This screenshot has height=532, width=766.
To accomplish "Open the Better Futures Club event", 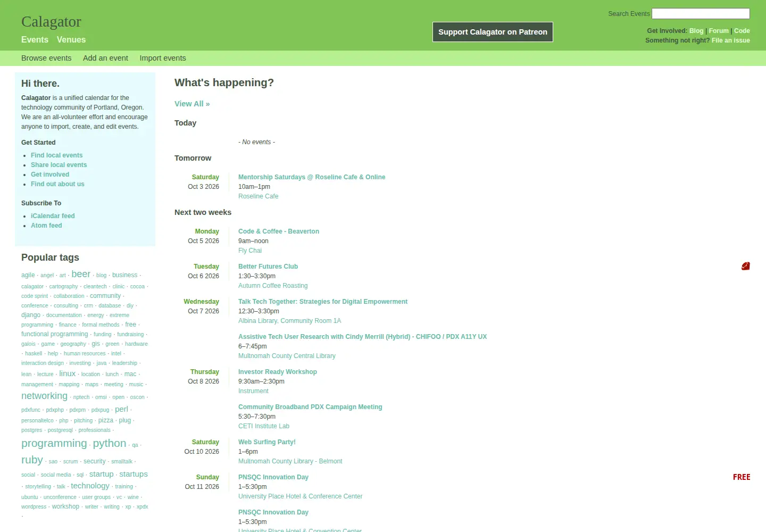I will [268, 267].
